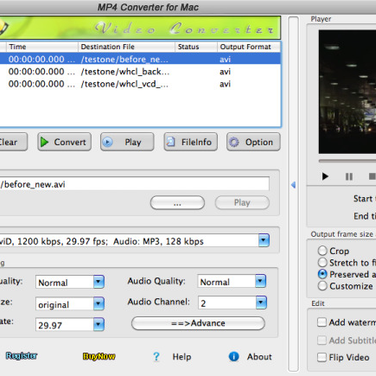Select the /testone/whcl_back... file row

(140, 72)
